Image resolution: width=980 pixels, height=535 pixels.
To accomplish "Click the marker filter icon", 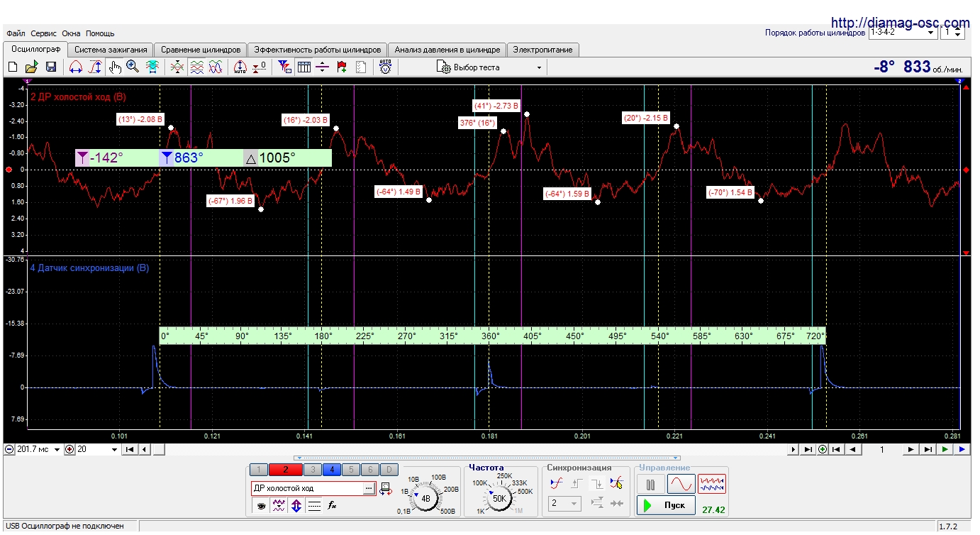I will point(285,67).
